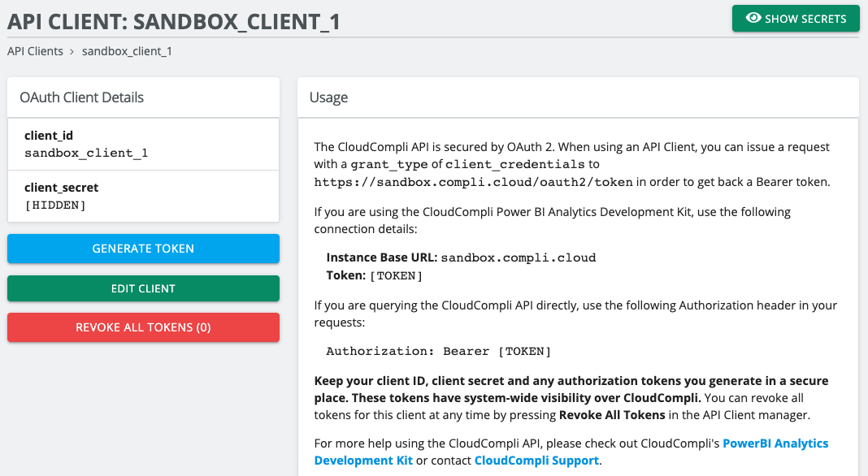Click the API CLIENT: SANDBOX_CLIENT_1 page title
Image resolution: width=868 pixels, height=476 pixels.
174,22
